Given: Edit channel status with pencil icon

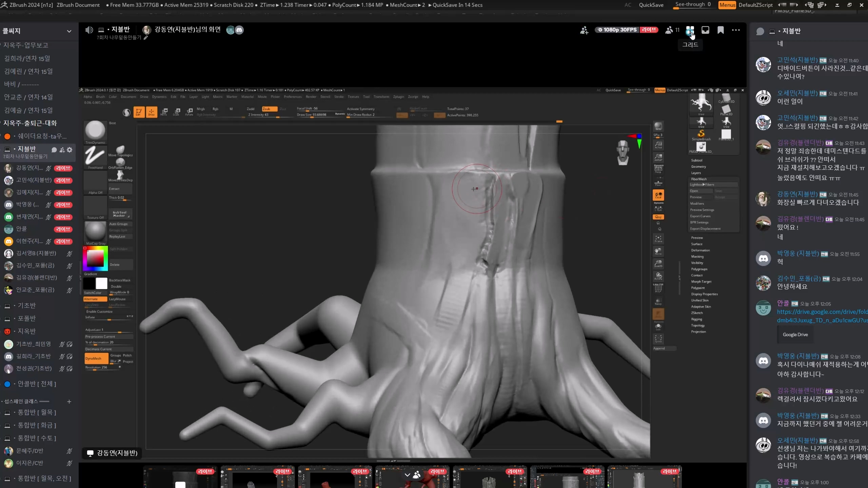Looking at the screenshot, I should [146, 38].
